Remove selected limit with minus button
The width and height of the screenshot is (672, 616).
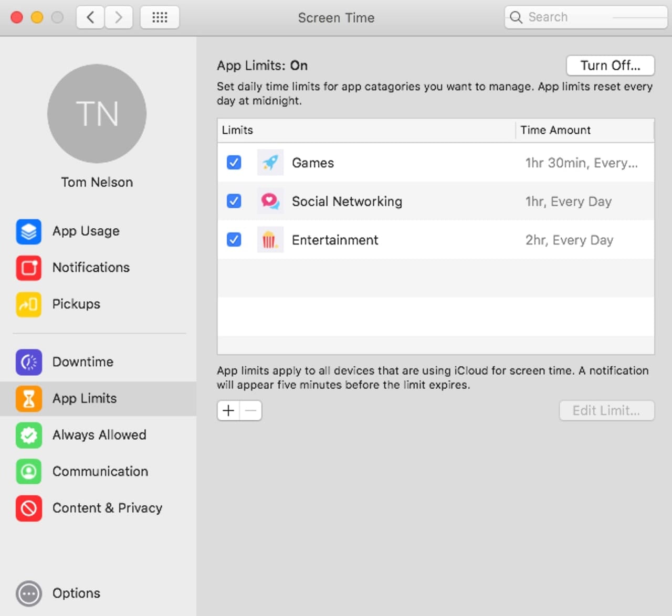pyautogui.click(x=251, y=410)
